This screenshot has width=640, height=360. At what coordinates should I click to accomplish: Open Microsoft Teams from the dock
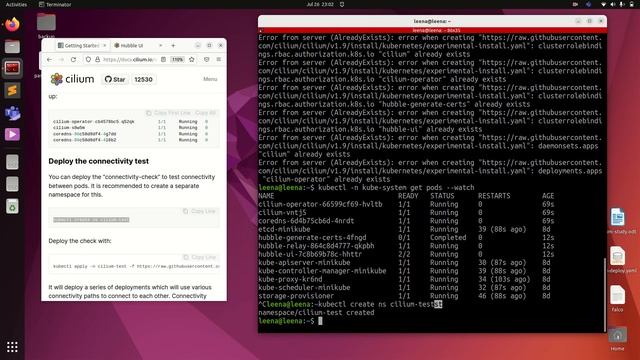[x=12, y=113]
